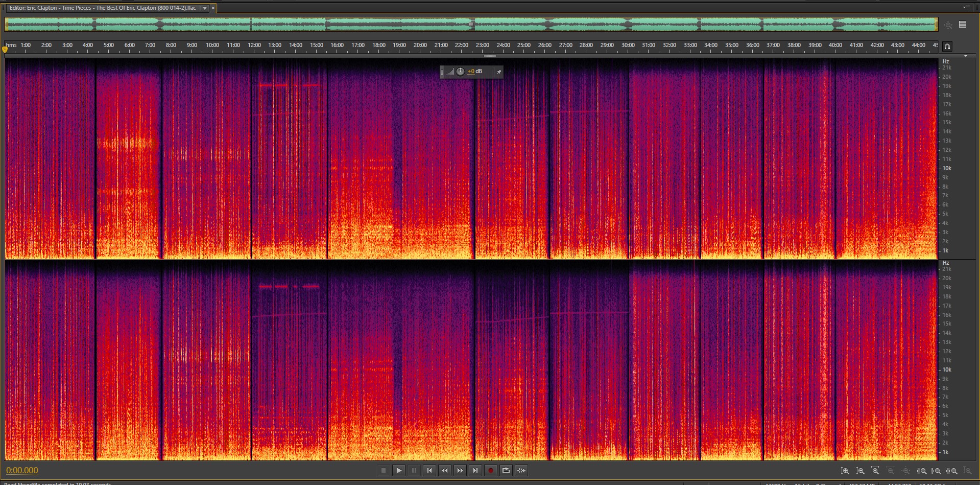The height and width of the screenshot is (485, 980).
Task: Toggle the Snapping magnet icon
Action: point(947,47)
